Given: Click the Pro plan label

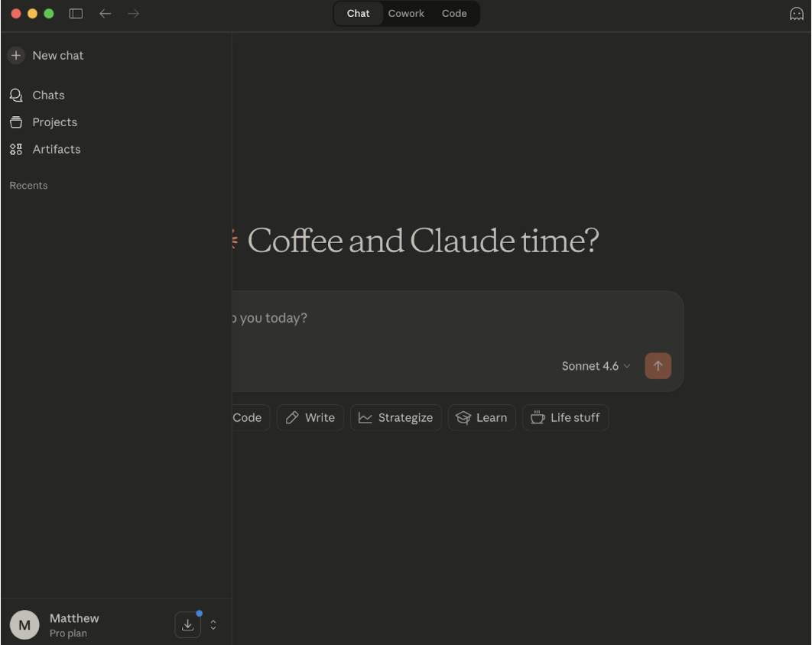Looking at the screenshot, I should point(68,633).
